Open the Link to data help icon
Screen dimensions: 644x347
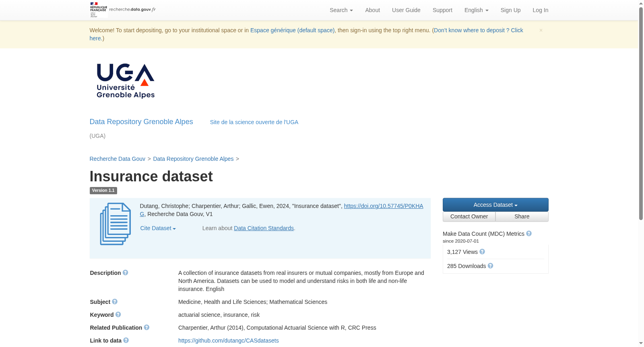coord(126,341)
